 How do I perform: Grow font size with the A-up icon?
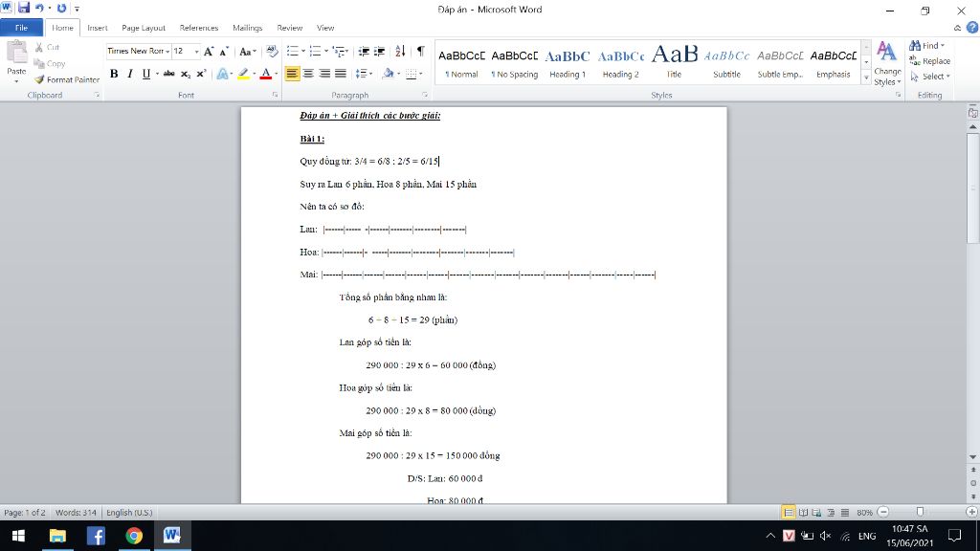click(x=209, y=52)
